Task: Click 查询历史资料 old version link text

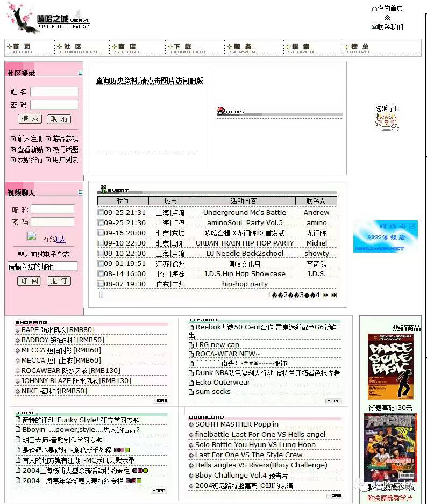Action: point(150,81)
